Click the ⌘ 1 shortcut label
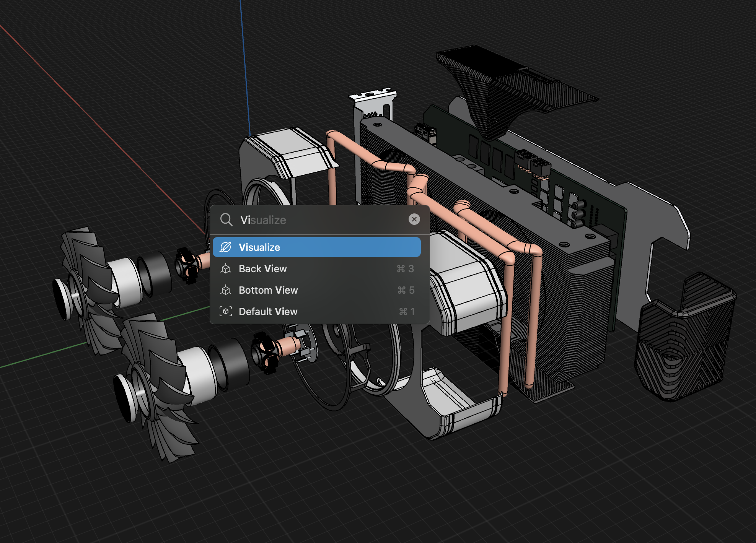The image size is (756, 543). pos(407,312)
